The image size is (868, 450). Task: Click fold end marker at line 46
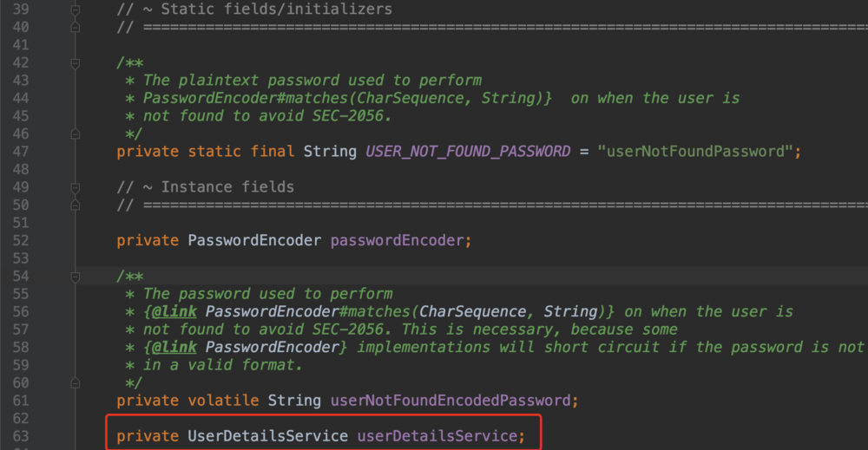click(x=76, y=134)
